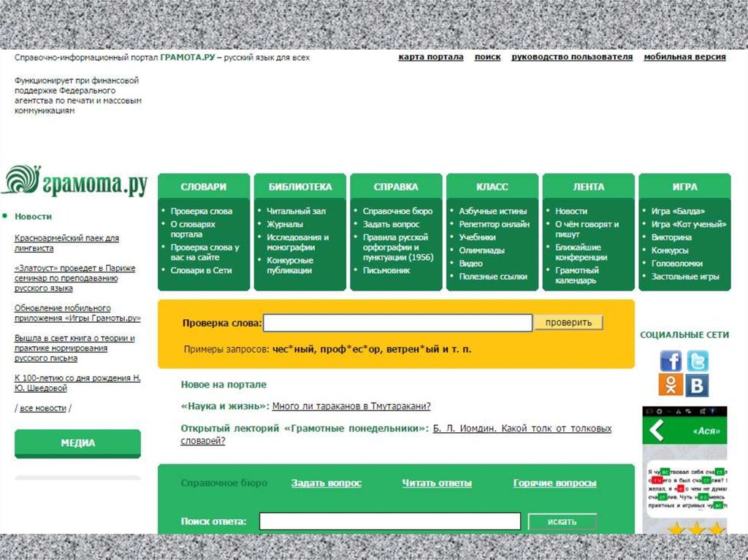Open «Ближайшие конференции» link
This screenshot has width=748, height=560.
581,253
